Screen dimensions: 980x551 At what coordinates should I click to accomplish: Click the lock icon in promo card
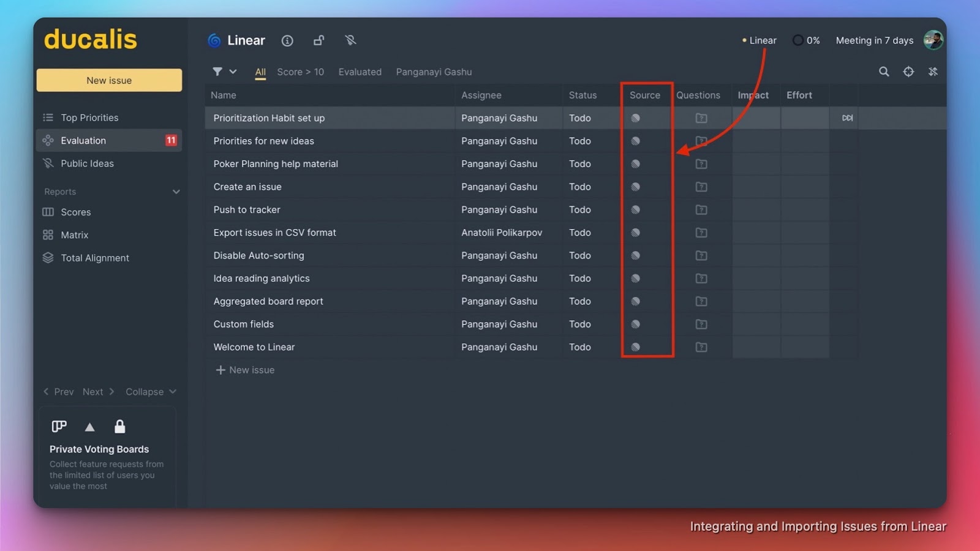[119, 426]
